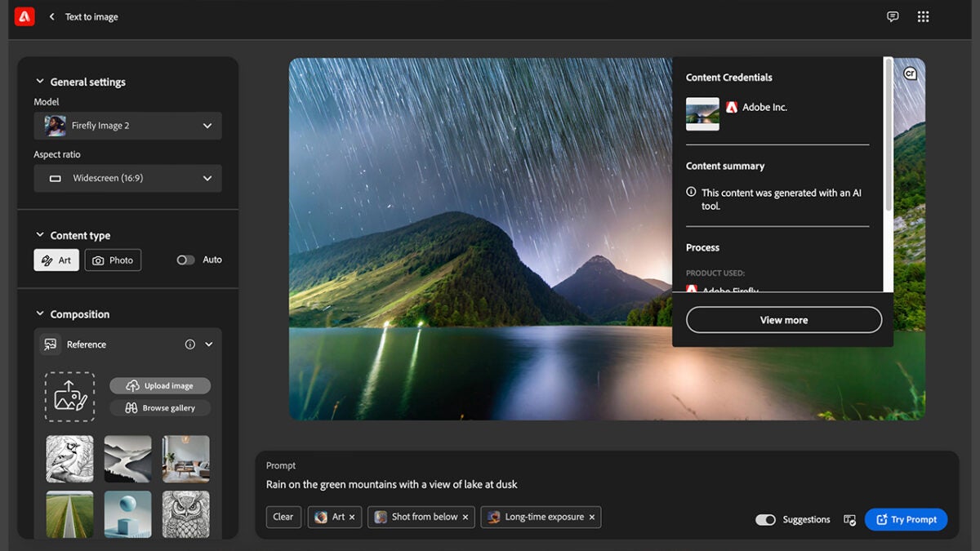Select the owl sketch reference thumbnail
The height and width of the screenshot is (551, 980).
pos(185,513)
